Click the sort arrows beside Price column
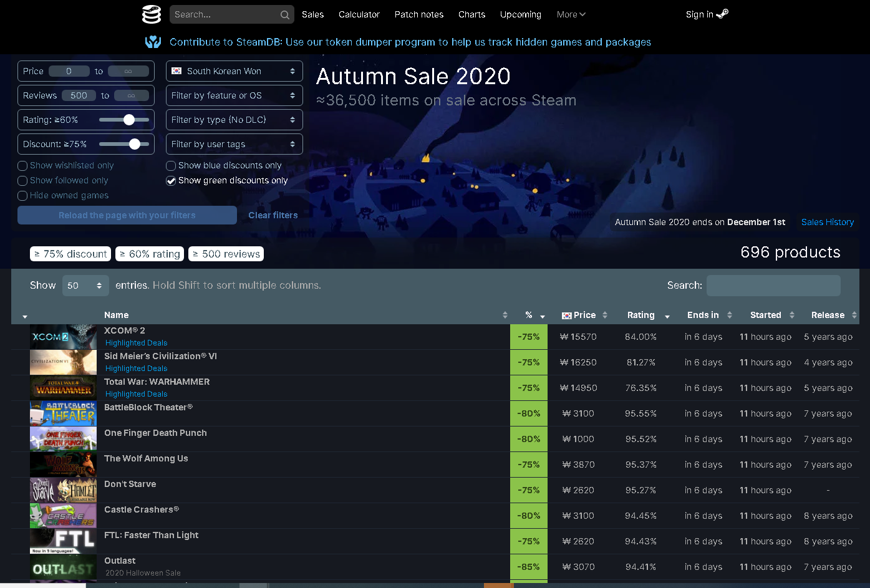 (x=605, y=315)
